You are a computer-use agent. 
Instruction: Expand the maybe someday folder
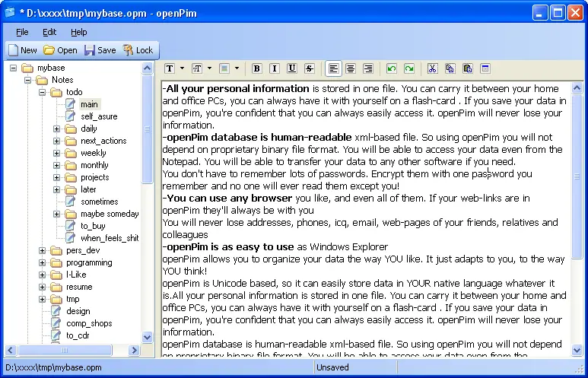coord(56,214)
